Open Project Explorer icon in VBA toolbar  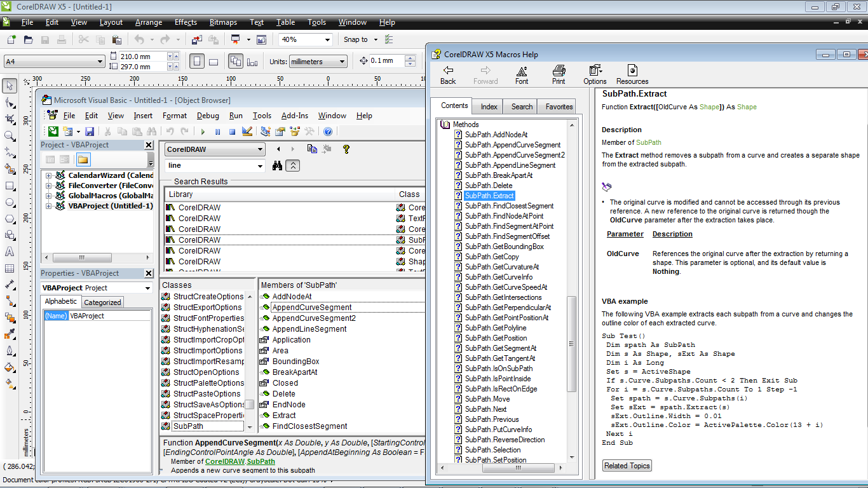click(265, 132)
